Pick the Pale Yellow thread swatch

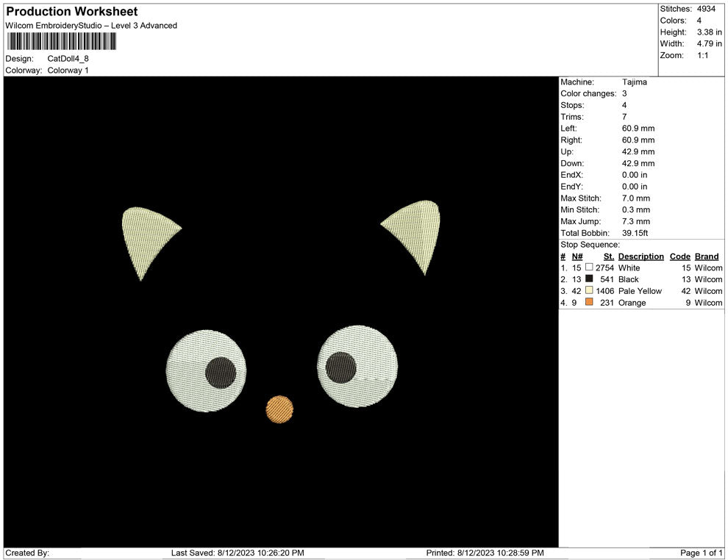click(x=589, y=291)
